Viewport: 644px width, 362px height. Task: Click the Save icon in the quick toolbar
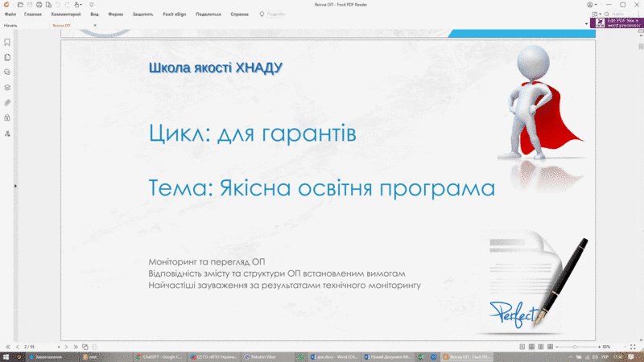coord(27,5)
